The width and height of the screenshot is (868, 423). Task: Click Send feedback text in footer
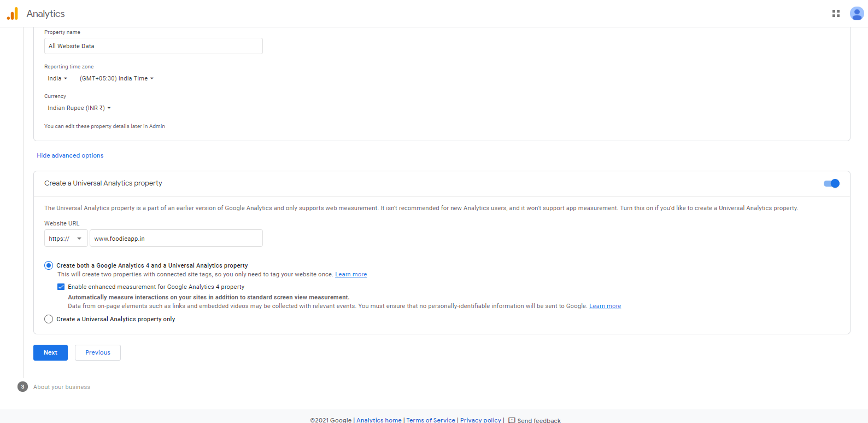[539, 420]
